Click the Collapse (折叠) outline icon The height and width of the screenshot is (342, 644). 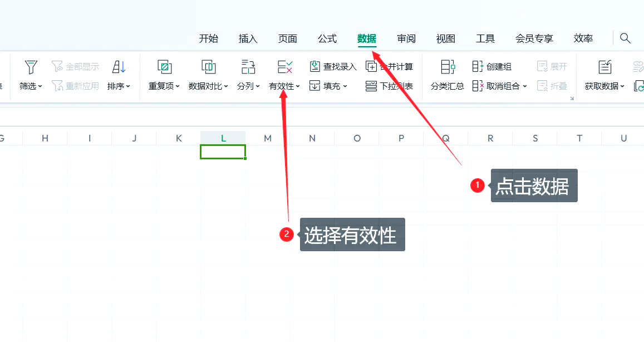[542, 86]
